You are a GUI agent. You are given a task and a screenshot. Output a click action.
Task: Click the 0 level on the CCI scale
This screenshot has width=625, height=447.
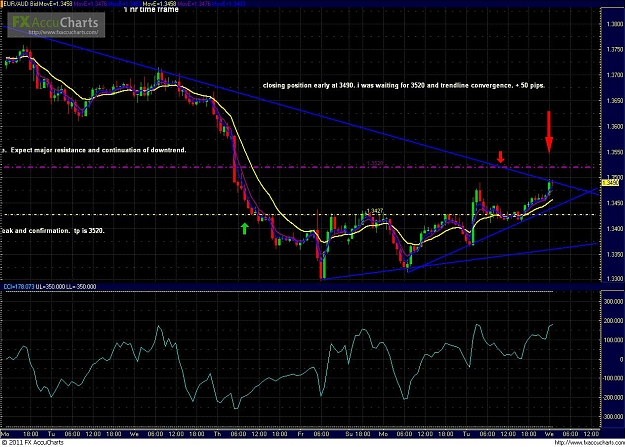(621, 359)
